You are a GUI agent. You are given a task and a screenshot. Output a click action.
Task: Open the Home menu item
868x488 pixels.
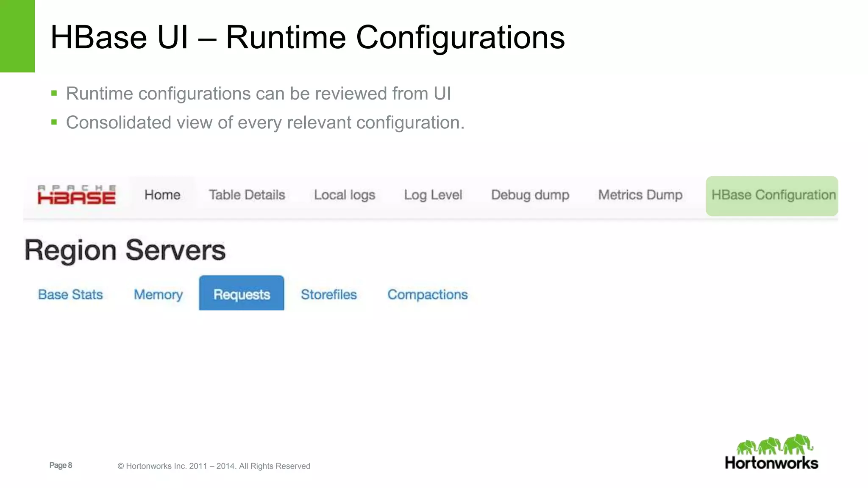pyautogui.click(x=162, y=195)
